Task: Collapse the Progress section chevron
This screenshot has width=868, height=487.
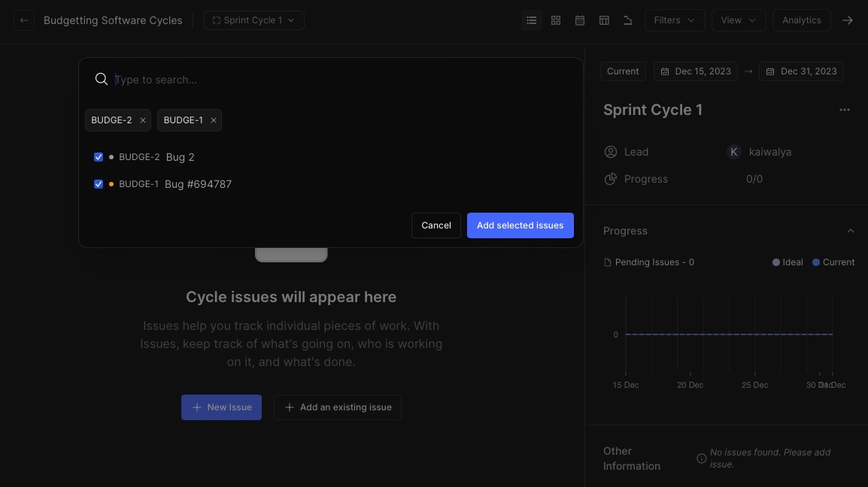Action: pyautogui.click(x=851, y=231)
